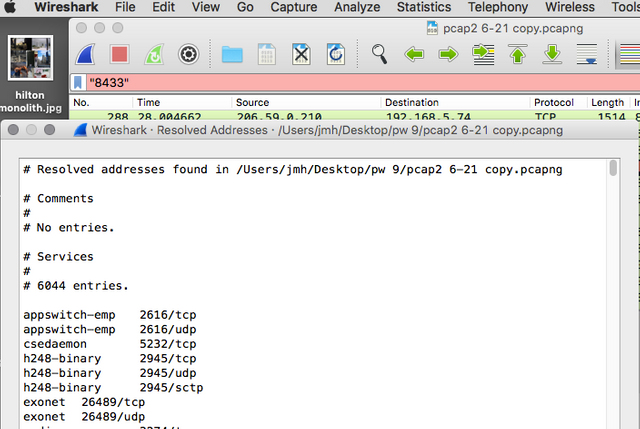This screenshot has width=640, height=429.
Task: Restart the current capture with the green fin icon
Action: [154, 54]
